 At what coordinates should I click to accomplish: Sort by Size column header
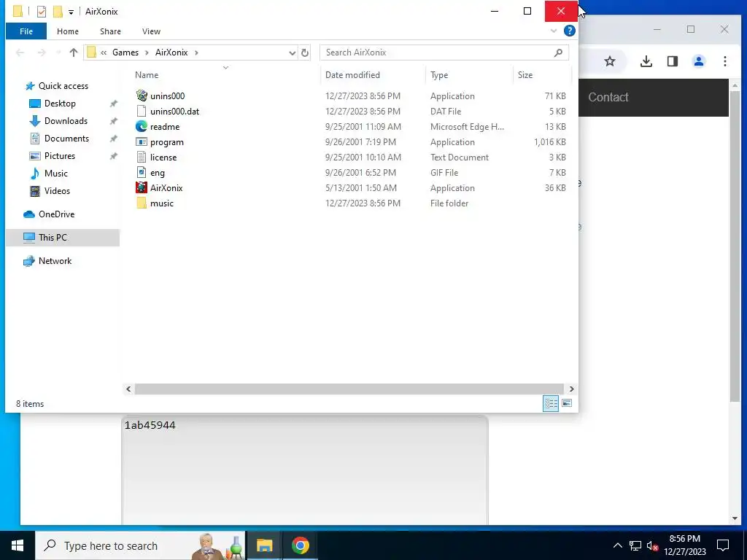pos(525,75)
